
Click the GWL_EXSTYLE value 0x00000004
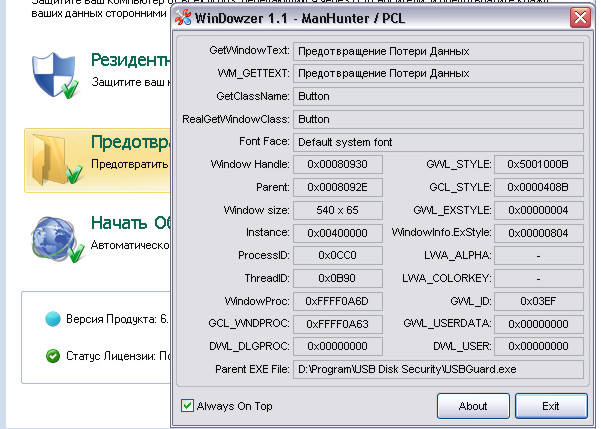click(539, 210)
